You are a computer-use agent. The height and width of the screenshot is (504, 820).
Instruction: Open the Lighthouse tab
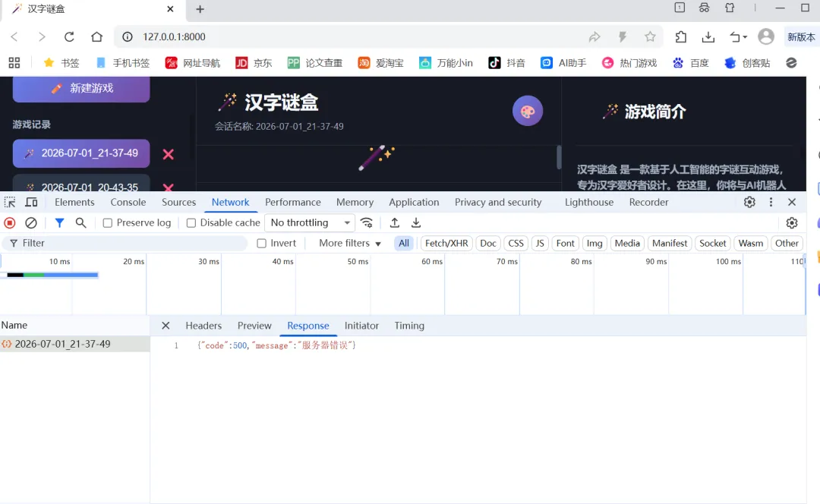click(x=589, y=203)
